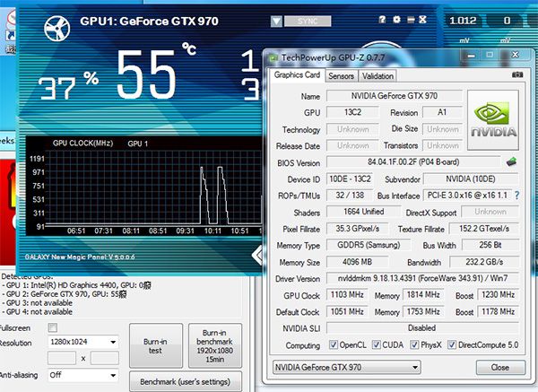Viewport: 538px width, 392px height.
Task: Toggle the CUDA checkbox
Action: click(x=377, y=344)
